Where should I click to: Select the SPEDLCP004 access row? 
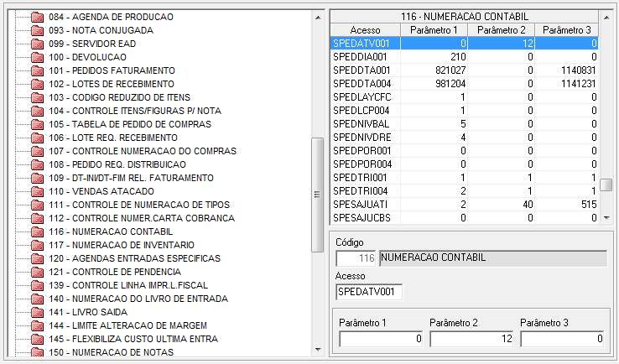(464, 111)
